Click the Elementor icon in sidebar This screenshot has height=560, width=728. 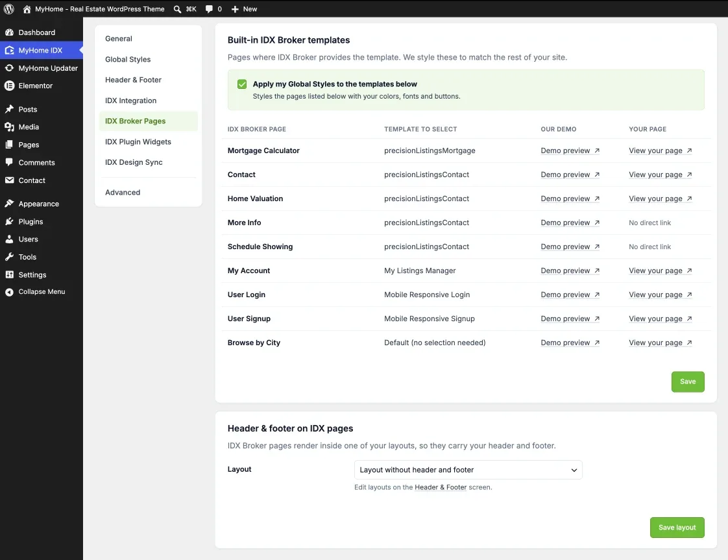point(9,86)
